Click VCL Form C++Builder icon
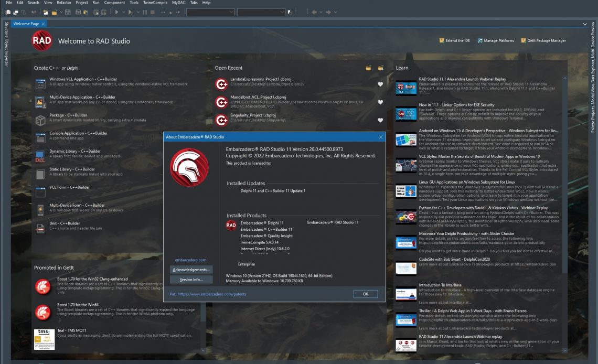The image size is (598, 364). pyautogui.click(x=40, y=192)
